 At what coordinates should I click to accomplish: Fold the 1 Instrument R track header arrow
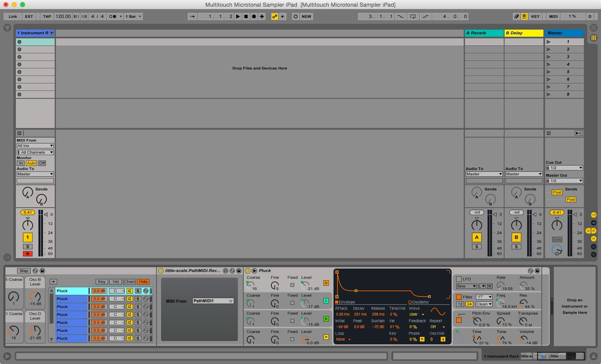[52, 33]
